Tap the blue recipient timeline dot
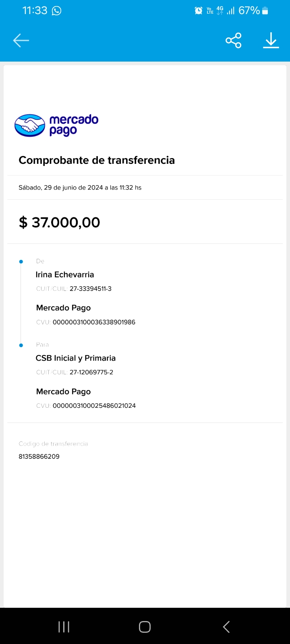The image size is (290, 644). pyautogui.click(x=21, y=345)
